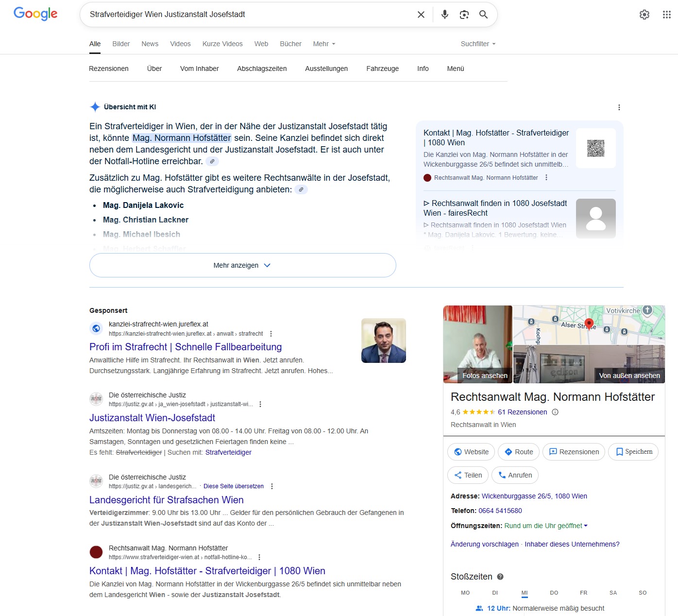
Task: Share the business with Teilen
Action: click(x=467, y=475)
